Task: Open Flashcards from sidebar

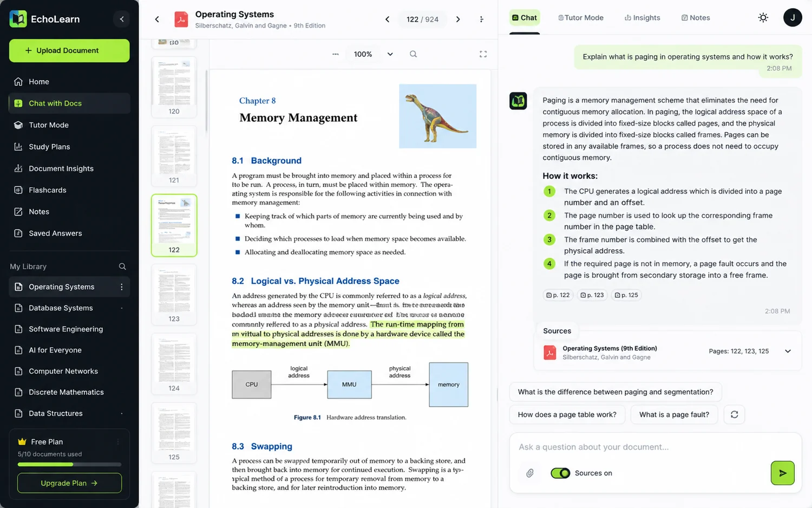Action: tap(69, 190)
